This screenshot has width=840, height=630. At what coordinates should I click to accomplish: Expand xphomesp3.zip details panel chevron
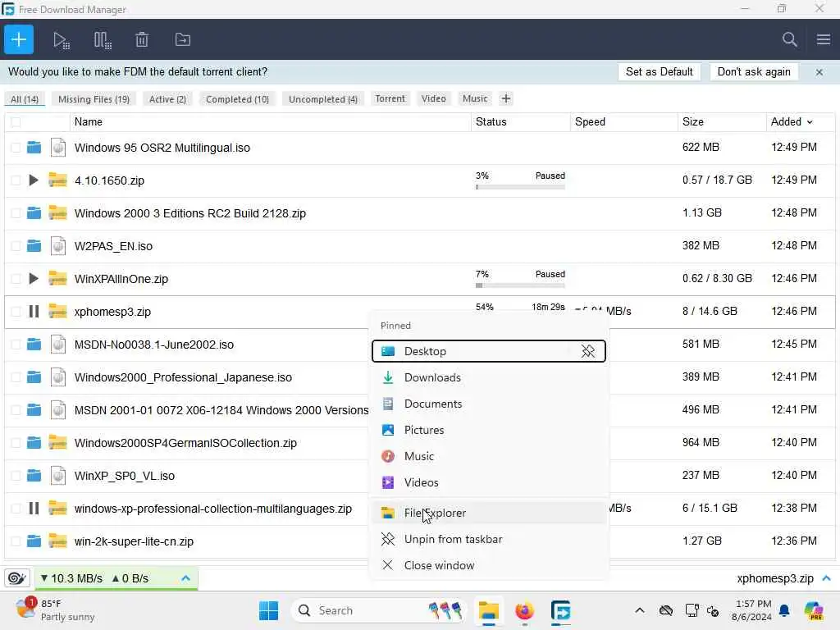(826, 578)
